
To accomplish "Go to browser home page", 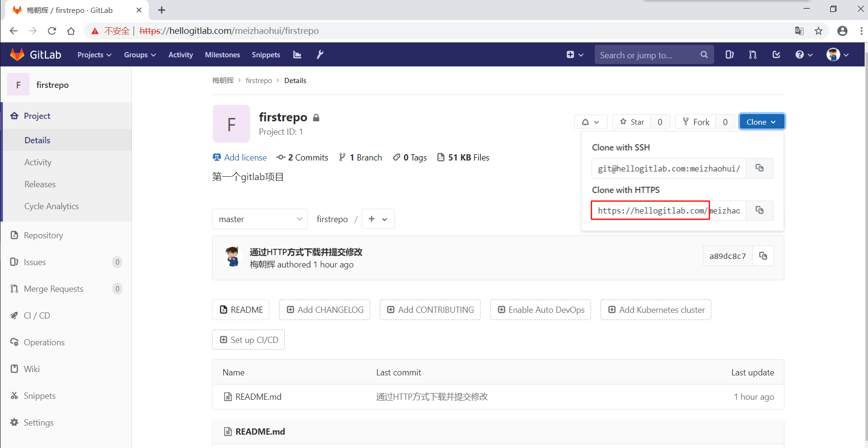I will click(x=71, y=31).
